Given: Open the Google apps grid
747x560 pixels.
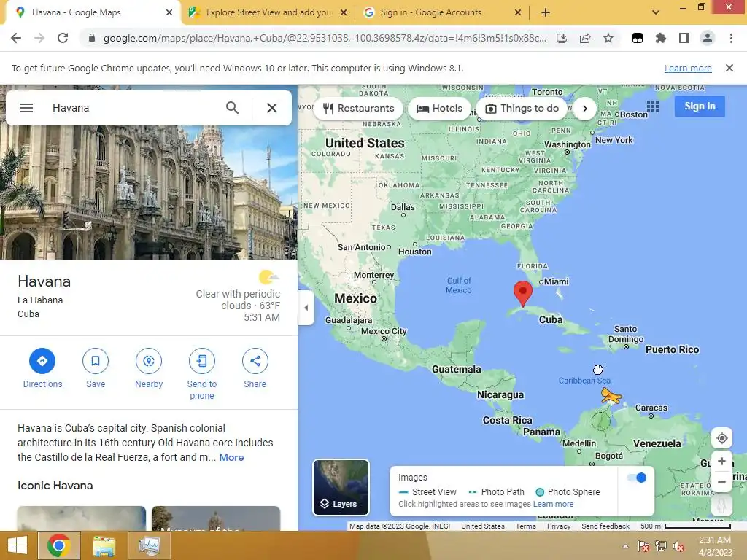Looking at the screenshot, I should click(x=653, y=106).
